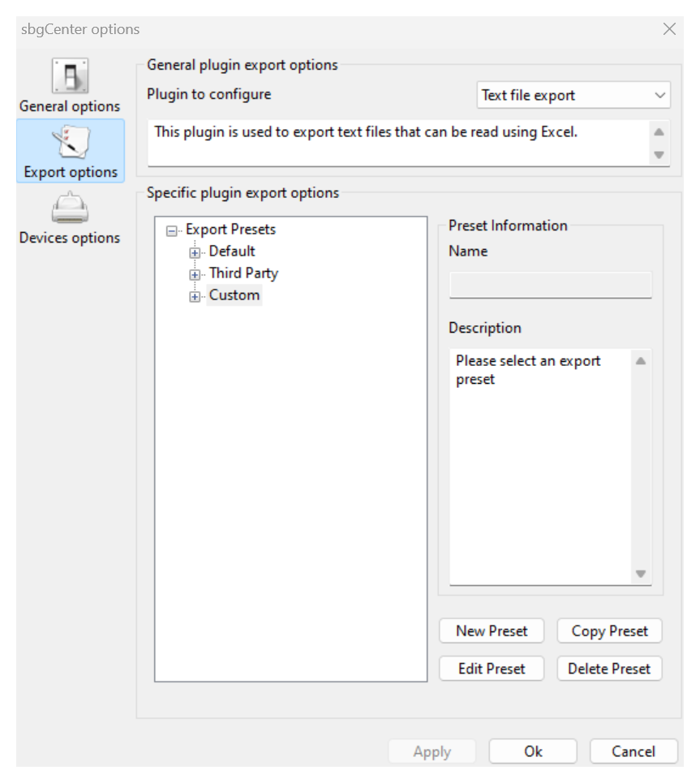Create a New Preset
Screen dimensions: 700x783
coord(491,630)
